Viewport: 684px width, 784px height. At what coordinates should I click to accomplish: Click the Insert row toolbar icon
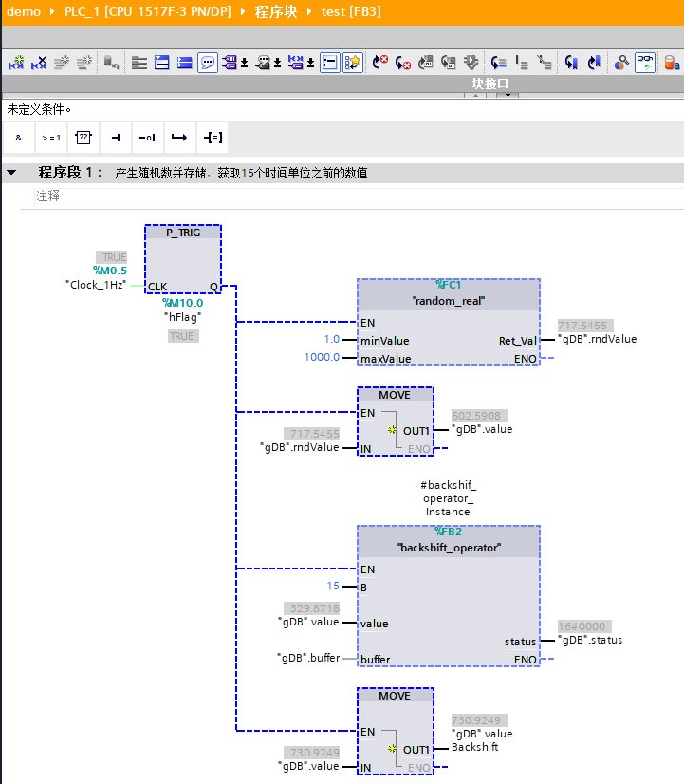62,63
